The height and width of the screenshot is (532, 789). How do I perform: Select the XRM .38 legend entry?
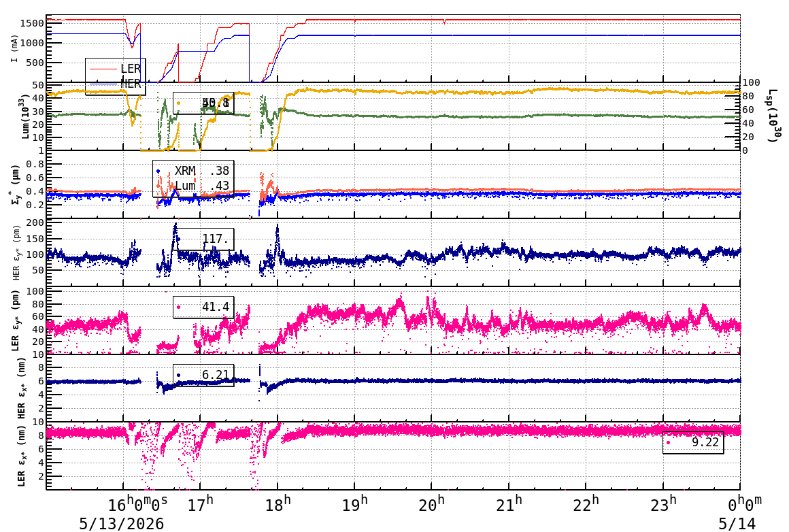click(x=193, y=171)
